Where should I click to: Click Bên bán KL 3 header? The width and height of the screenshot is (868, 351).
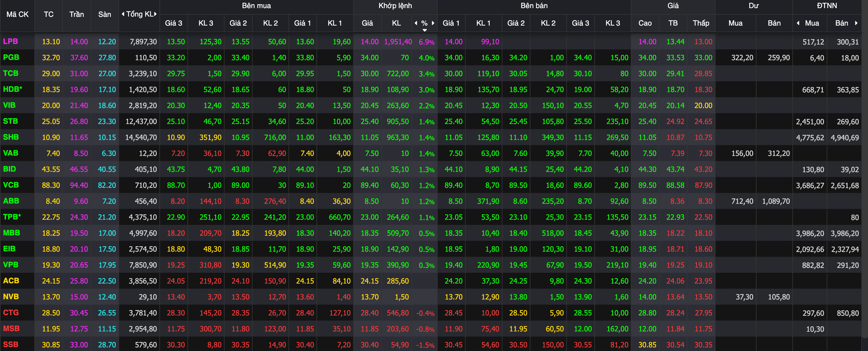pos(613,23)
